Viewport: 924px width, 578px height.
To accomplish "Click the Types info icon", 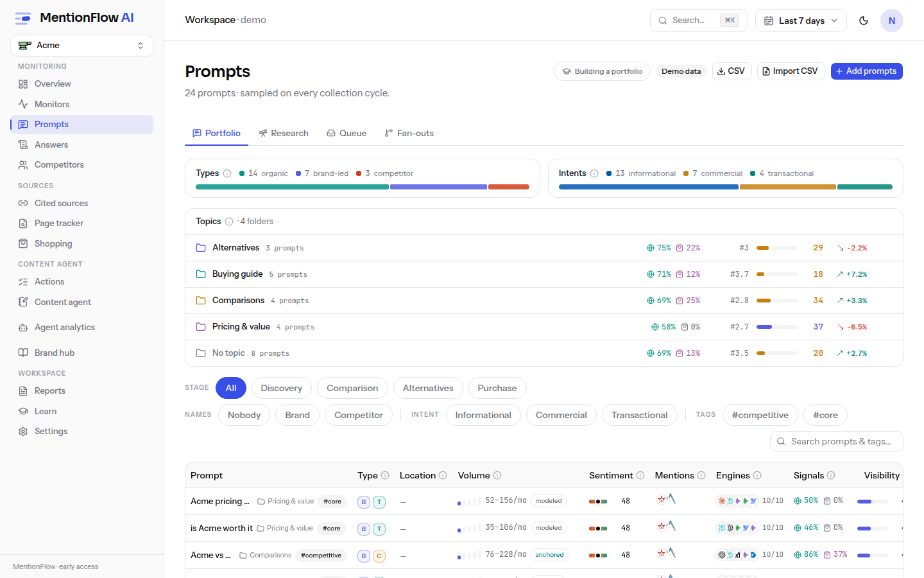I will [x=227, y=173].
